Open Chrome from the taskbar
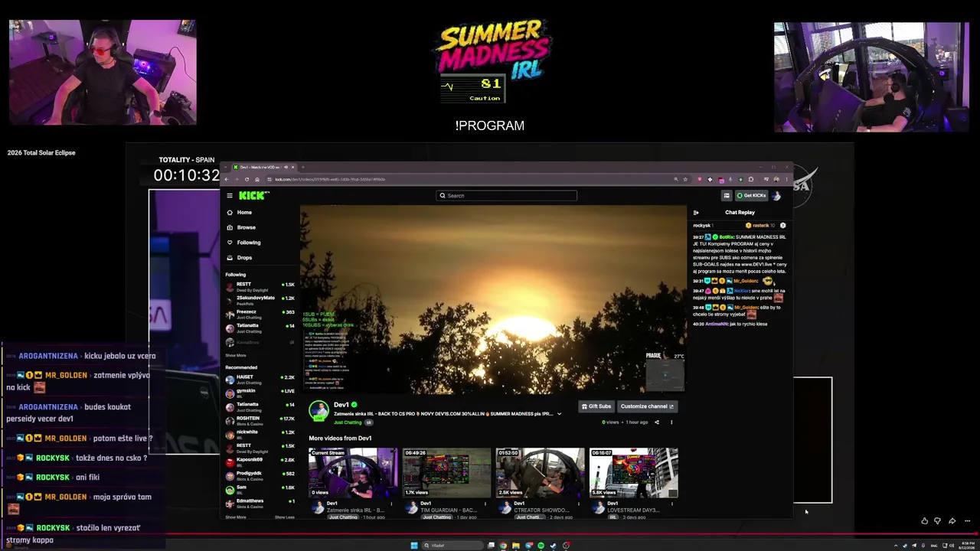Image resolution: width=980 pixels, height=551 pixels. click(x=503, y=546)
